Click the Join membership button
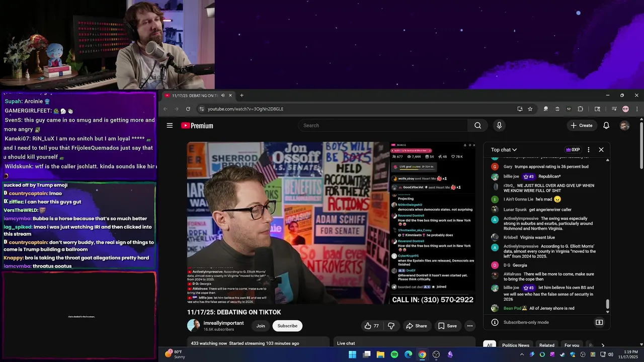 click(x=261, y=326)
